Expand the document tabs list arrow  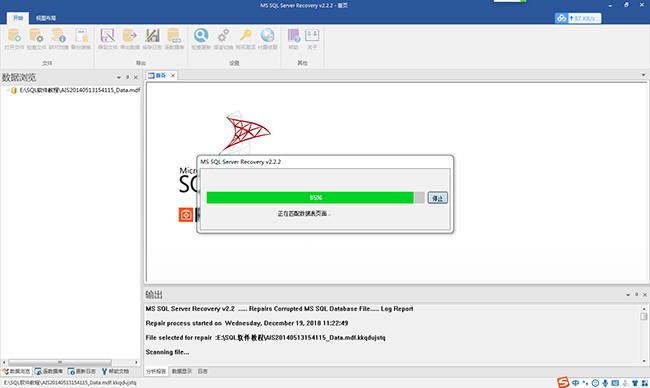tap(643, 75)
